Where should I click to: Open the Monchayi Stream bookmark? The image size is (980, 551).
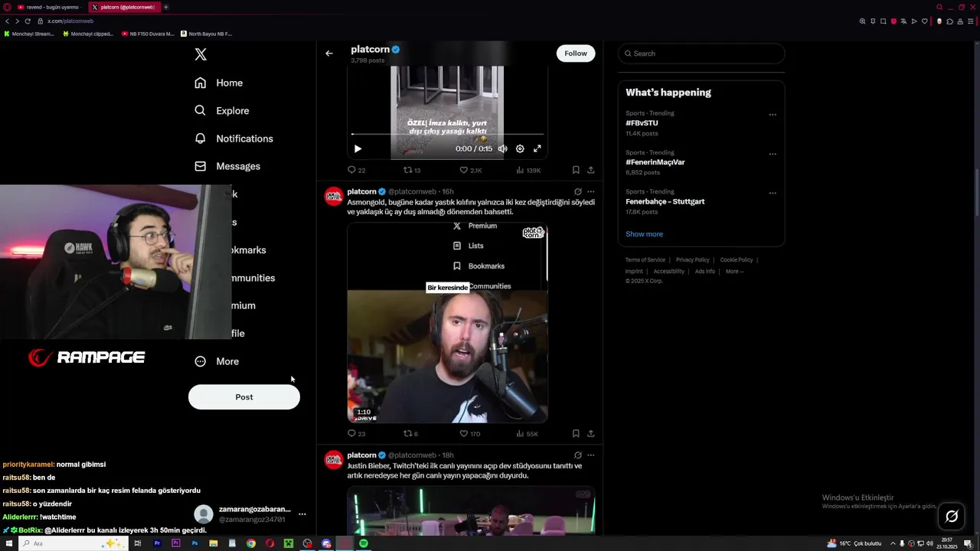30,34
